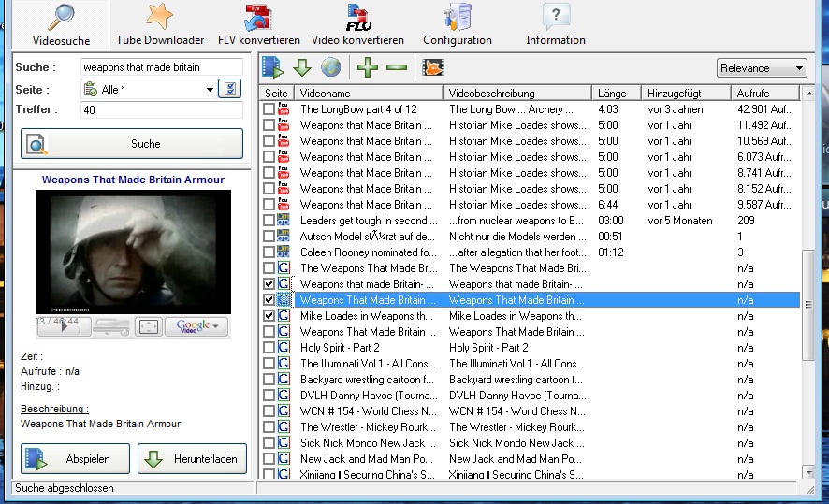Click the Herunterladen button

coord(192,459)
